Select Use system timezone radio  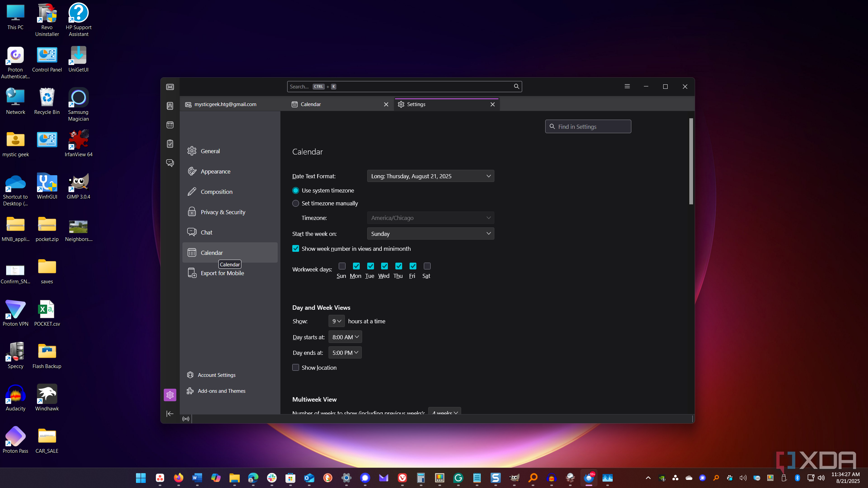(296, 190)
